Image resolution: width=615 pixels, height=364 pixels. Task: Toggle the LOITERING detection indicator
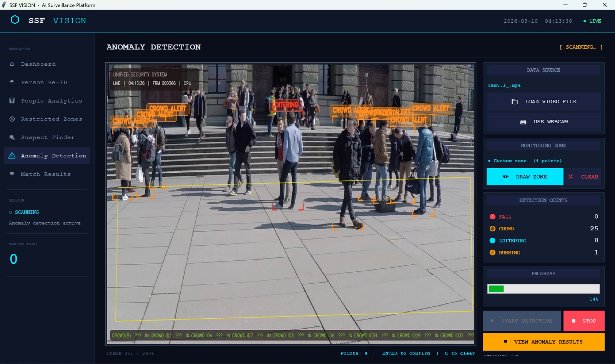click(x=492, y=240)
